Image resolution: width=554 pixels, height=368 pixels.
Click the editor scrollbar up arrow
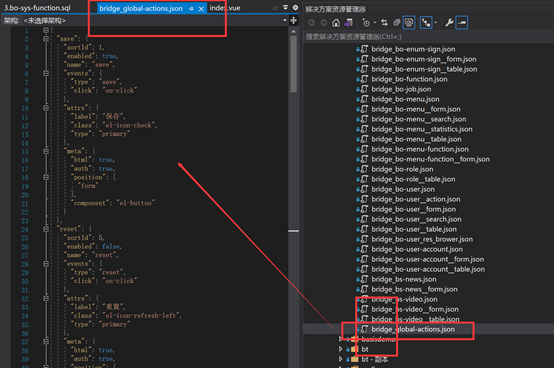pyautogui.click(x=293, y=31)
